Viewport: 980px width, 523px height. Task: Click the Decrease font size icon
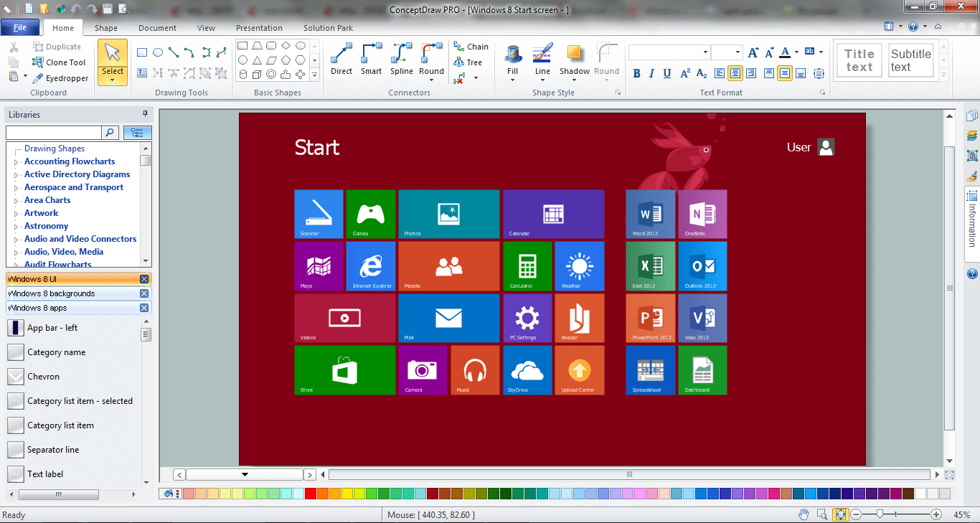coord(768,52)
